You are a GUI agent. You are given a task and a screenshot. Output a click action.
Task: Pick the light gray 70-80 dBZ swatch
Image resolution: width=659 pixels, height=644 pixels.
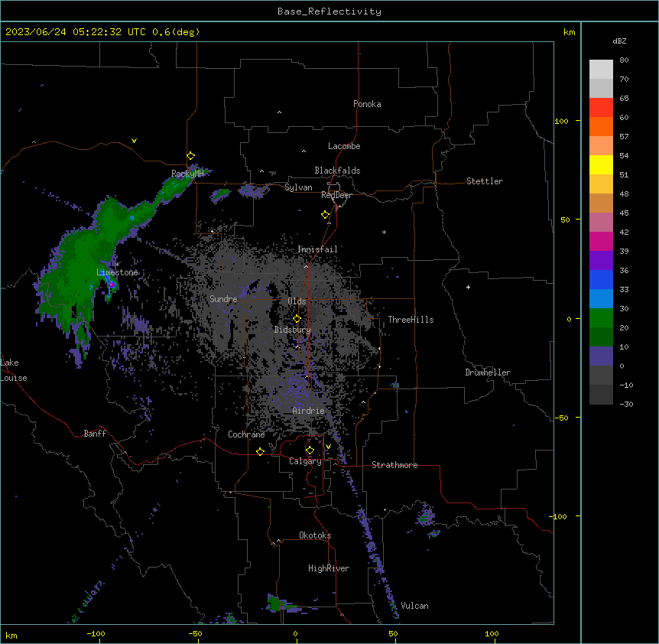(x=601, y=70)
